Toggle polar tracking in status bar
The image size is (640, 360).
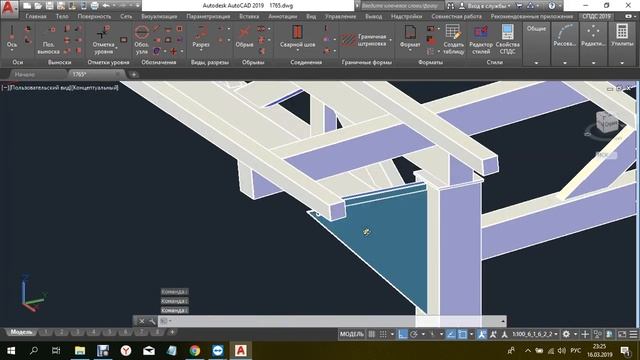pyautogui.click(x=413, y=334)
